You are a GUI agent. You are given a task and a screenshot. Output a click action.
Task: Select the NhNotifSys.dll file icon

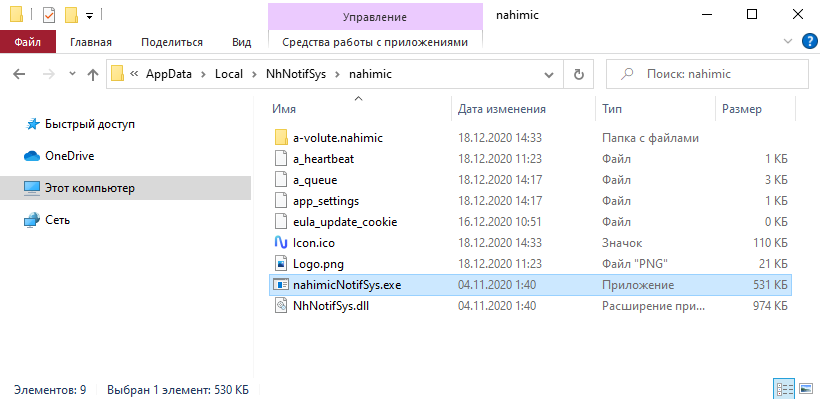(281, 306)
